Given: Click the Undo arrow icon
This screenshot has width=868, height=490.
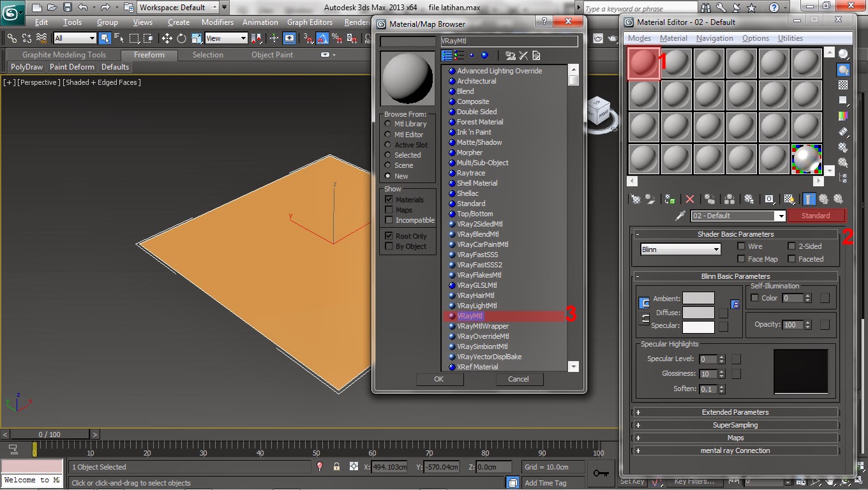Looking at the screenshot, I should [x=83, y=8].
